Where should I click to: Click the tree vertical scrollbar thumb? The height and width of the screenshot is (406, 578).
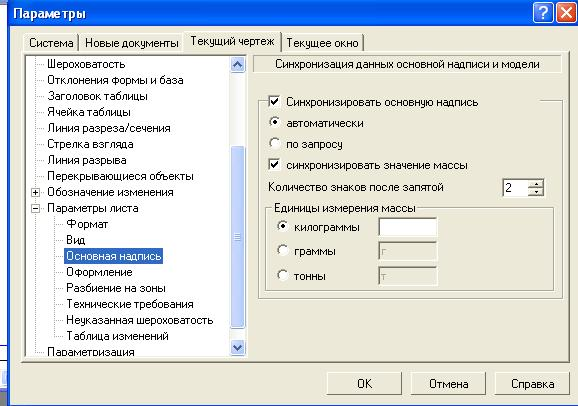[x=237, y=237]
